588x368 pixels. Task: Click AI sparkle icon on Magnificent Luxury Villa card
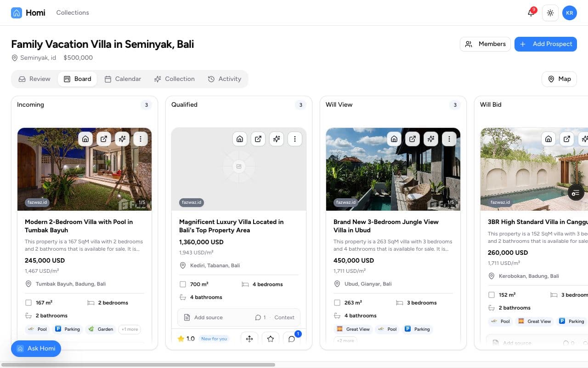pos(277,139)
